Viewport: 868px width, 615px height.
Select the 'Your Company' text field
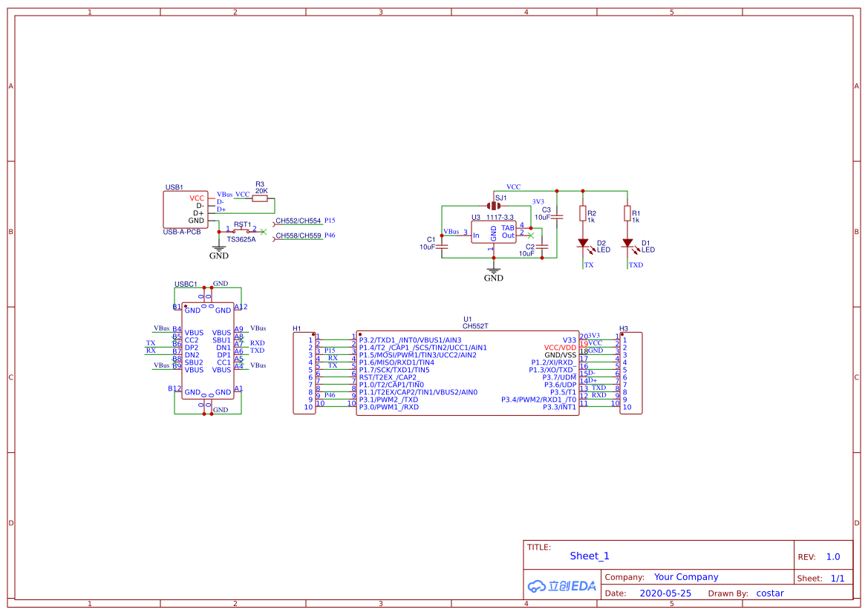coord(685,577)
